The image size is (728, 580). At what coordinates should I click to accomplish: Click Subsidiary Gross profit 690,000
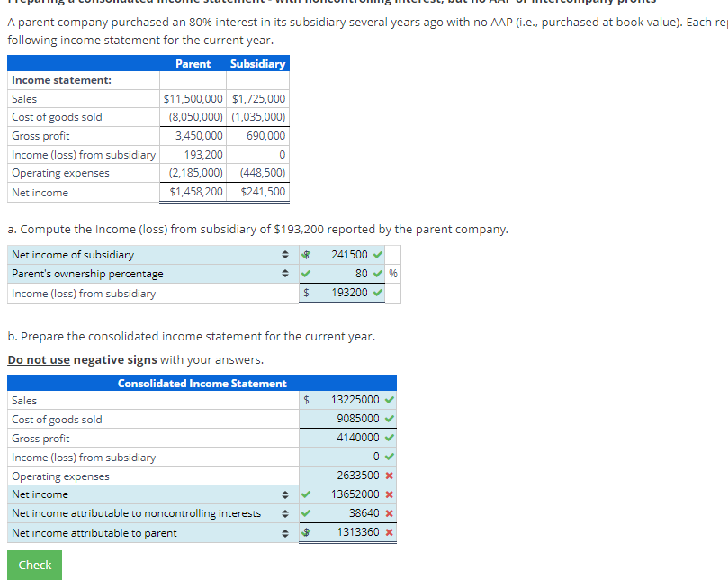[265, 136]
